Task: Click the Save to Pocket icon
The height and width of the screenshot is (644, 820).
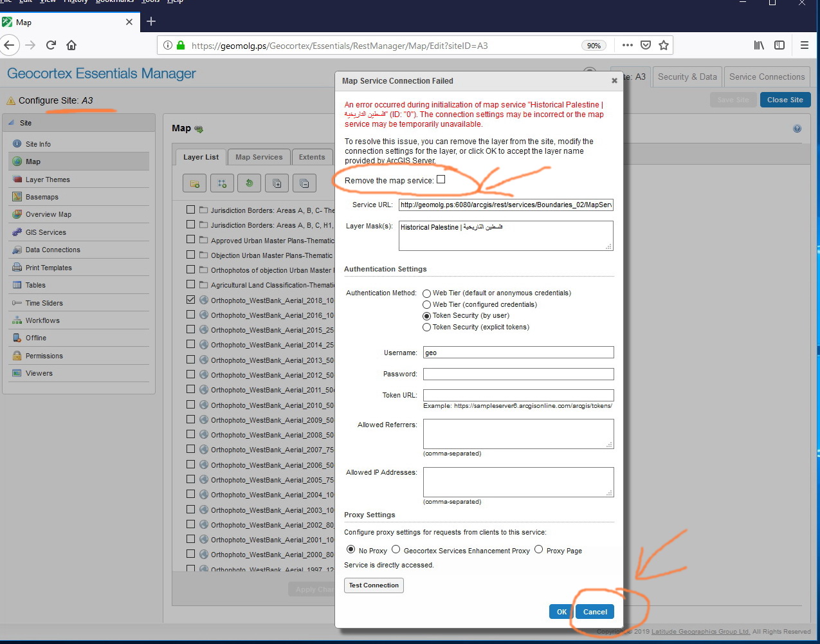Action: pos(646,45)
